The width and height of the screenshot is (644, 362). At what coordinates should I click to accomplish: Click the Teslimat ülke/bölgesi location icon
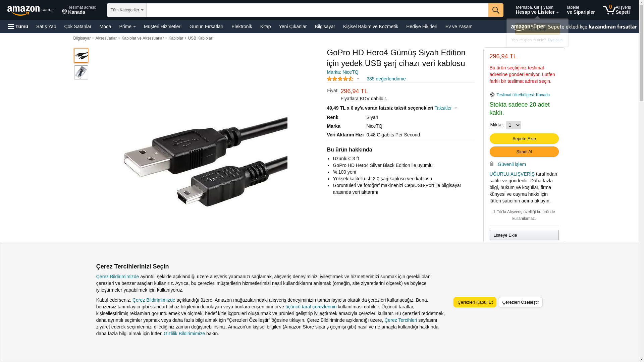[492, 95]
